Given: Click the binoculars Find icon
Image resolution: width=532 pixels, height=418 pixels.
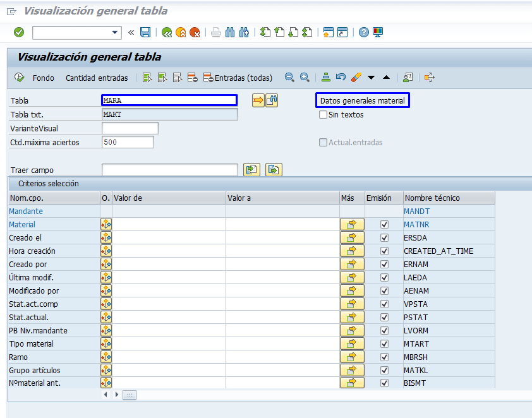Looking at the screenshot, I should [229, 32].
